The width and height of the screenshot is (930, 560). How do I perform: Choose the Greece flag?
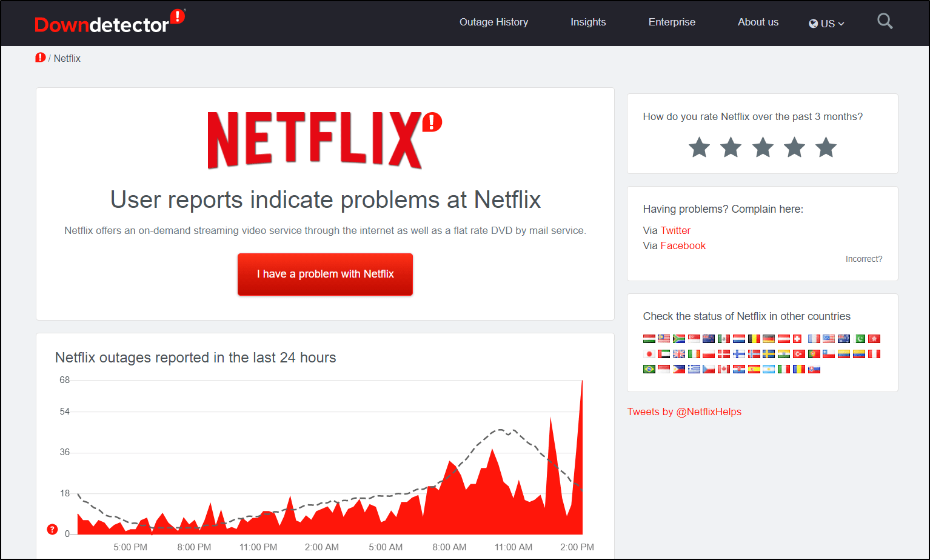[694, 369]
